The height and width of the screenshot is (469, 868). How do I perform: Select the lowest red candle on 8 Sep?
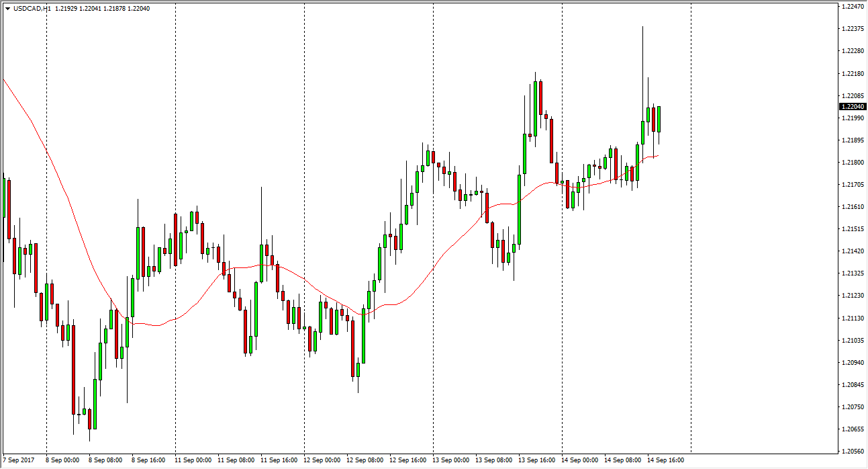[73, 370]
